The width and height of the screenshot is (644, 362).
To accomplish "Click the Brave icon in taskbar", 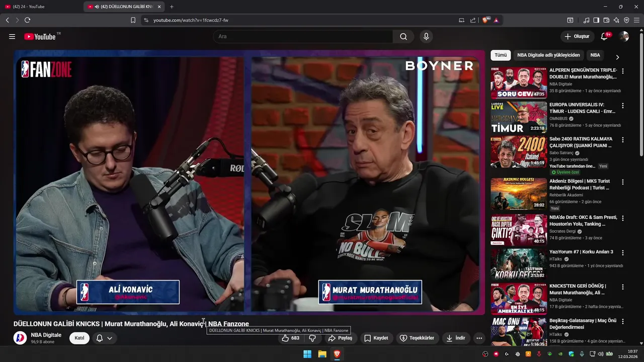I will click(x=337, y=354).
